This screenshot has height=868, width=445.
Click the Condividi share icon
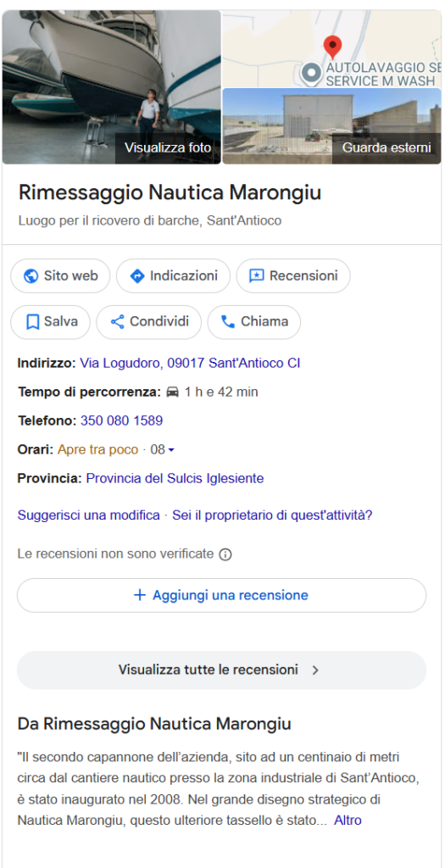pos(117,321)
